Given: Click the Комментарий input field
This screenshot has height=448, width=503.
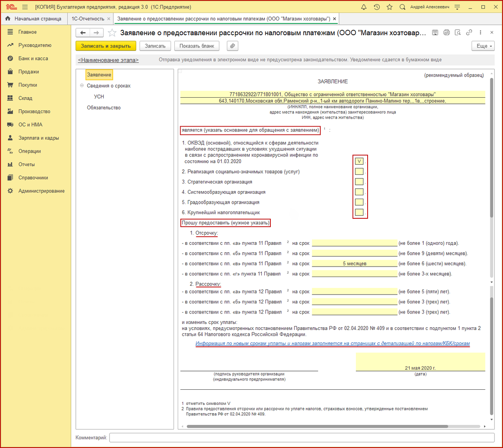Looking at the screenshot, I should (x=302, y=438).
